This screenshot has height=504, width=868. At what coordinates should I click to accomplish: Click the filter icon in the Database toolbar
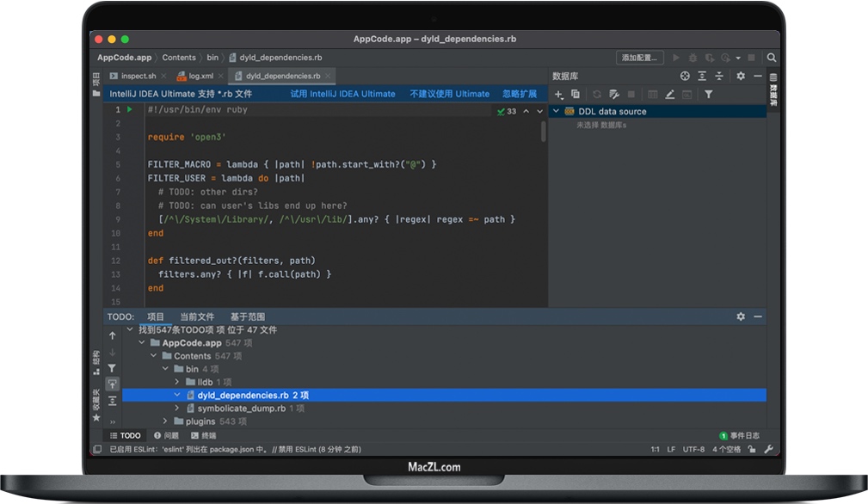pyautogui.click(x=708, y=95)
